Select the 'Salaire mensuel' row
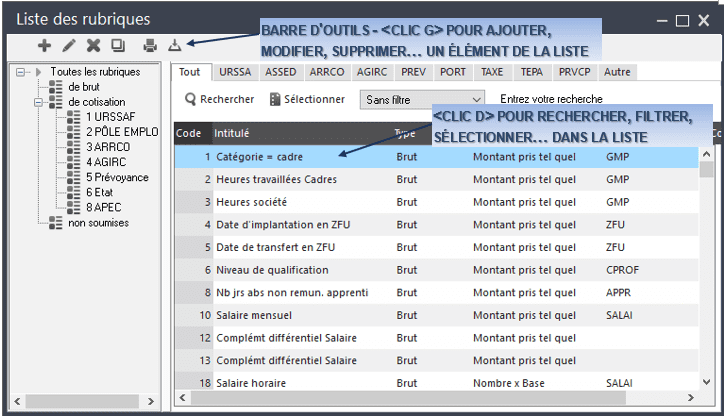This screenshot has width=724, height=416. coord(263,315)
